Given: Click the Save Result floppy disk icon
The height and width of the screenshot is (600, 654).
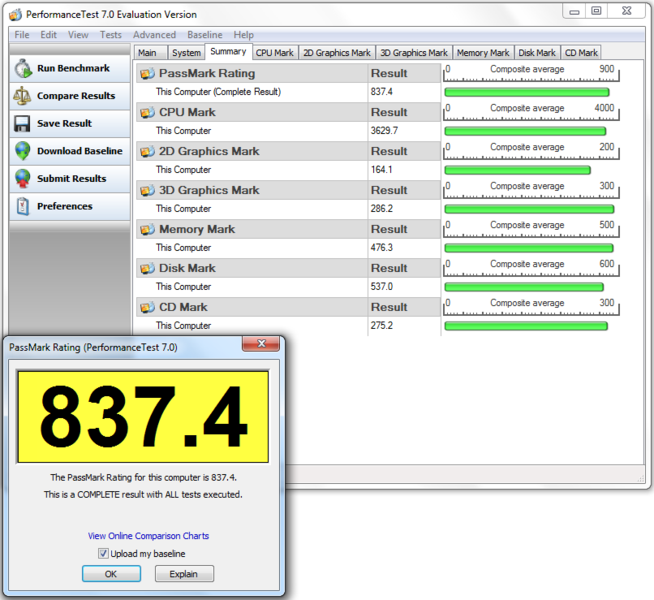Looking at the screenshot, I should pyautogui.click(x=22, y=124).
